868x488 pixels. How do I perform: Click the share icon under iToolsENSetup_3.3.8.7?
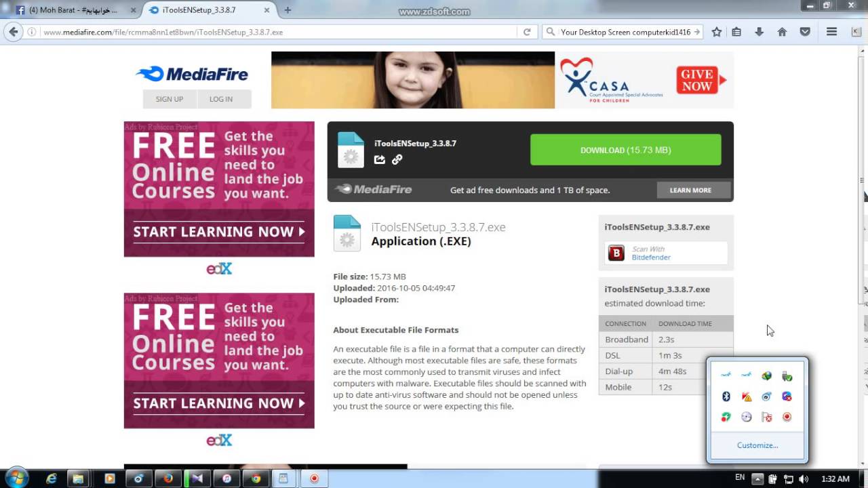click(380, 159)
